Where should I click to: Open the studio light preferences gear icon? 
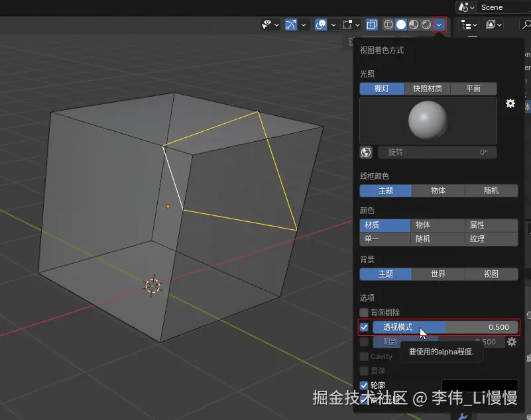point(510,103)
